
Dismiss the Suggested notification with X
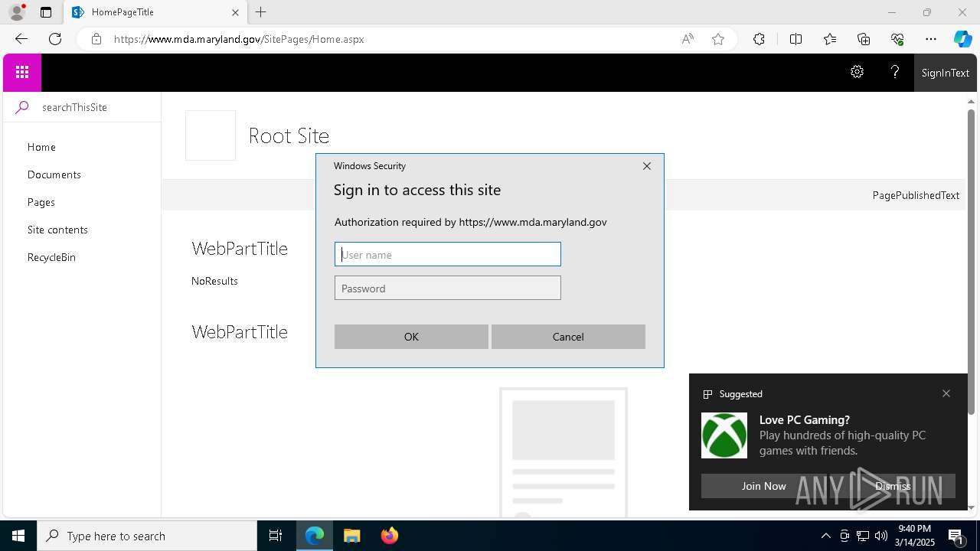946,393
